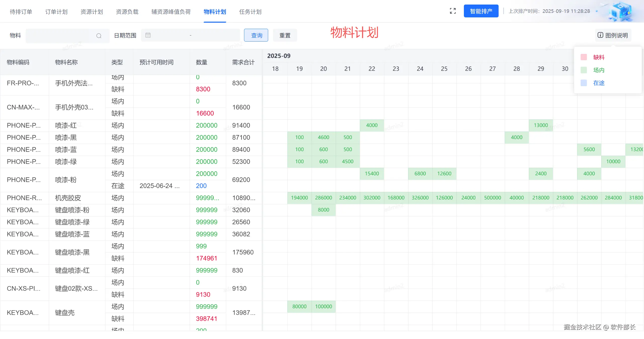Open the 资源负载 tab
The height and width of the screenshot is (339, 644).
[x=127, y=12]
